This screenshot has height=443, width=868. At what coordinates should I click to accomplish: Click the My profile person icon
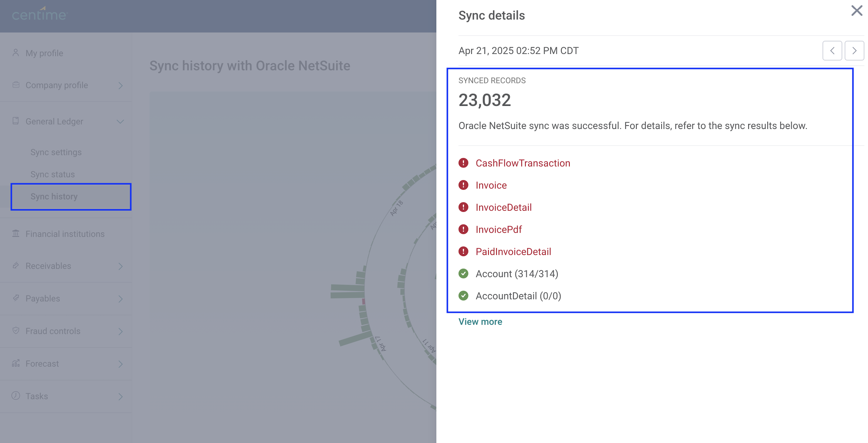16,53
